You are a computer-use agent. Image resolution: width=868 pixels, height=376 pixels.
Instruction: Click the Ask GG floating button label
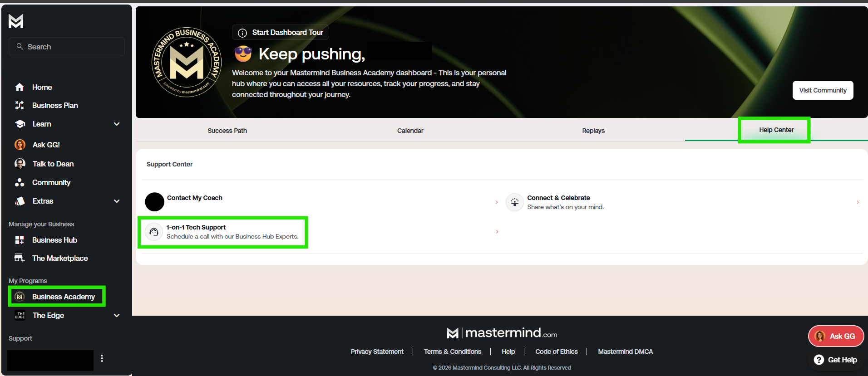tap(842, 336)
